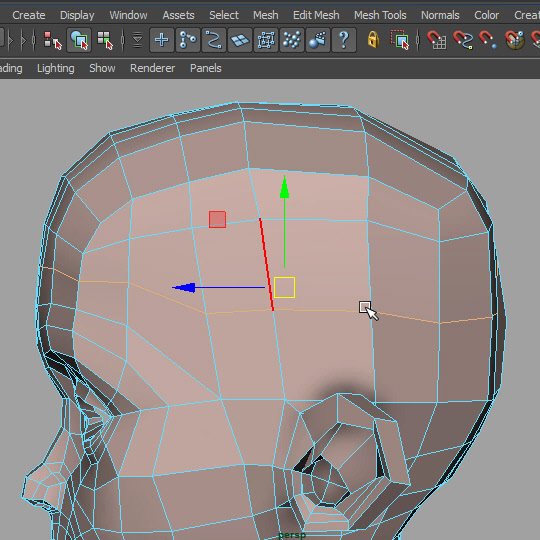Enable snap to points magnet
The width and height of the screenshot is (540, 540).
(488, 41)
